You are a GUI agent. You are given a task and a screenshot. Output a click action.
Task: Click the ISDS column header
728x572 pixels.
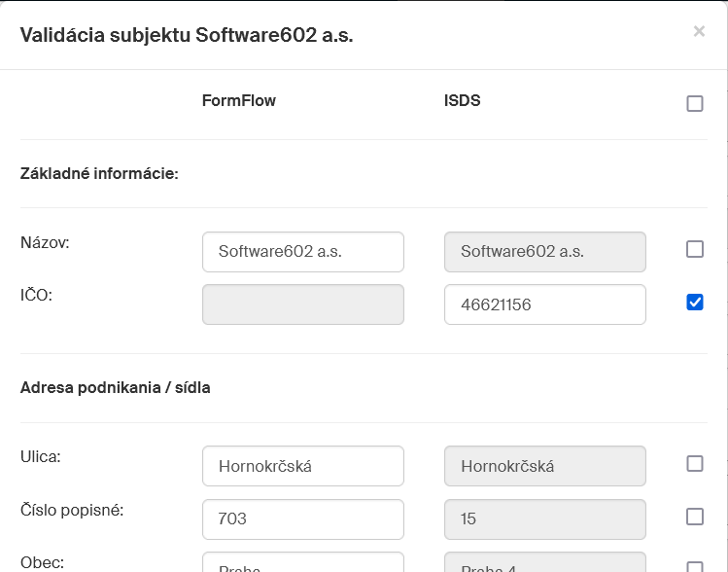point(462,100)
